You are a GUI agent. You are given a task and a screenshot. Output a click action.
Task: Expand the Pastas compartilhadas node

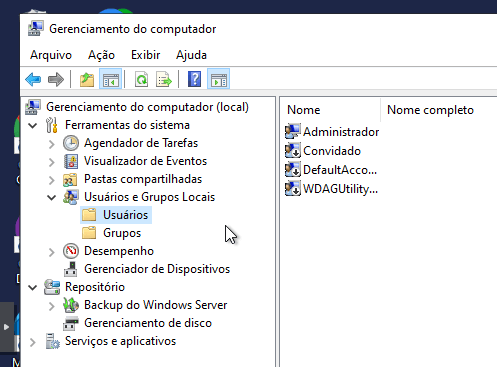click(x=51, y=180)
